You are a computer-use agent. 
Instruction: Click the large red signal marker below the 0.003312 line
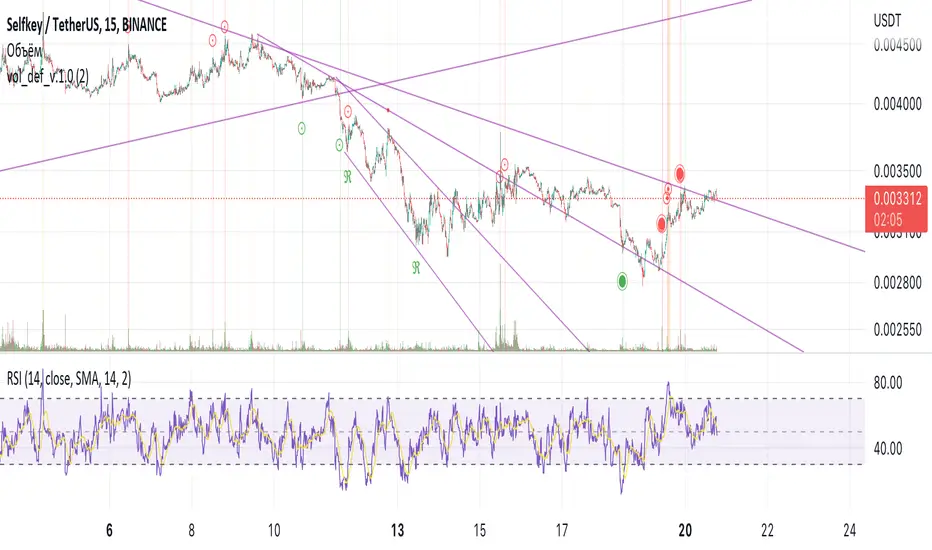(662, 224)
